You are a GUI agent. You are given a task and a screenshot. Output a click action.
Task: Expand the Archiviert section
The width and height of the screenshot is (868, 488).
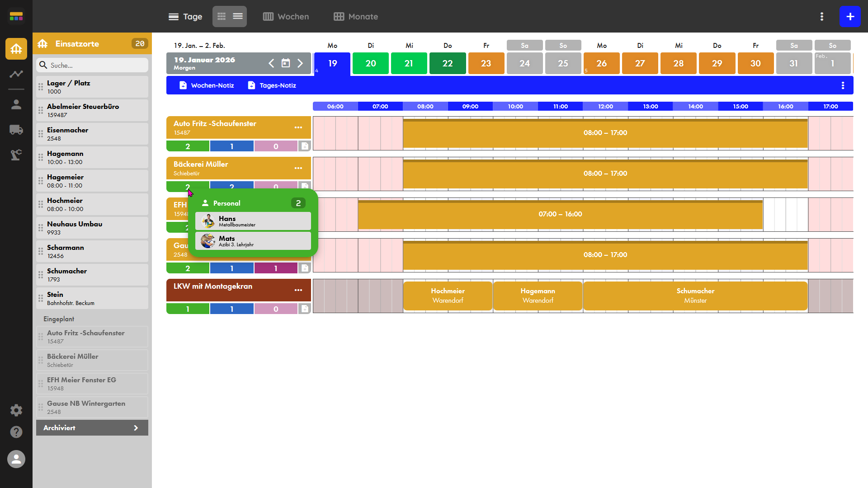coord(92,428)
